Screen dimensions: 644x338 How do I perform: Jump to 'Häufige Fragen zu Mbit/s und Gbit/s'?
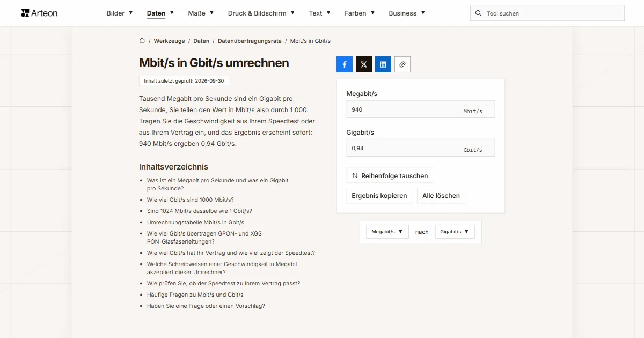tap(195, 295)
